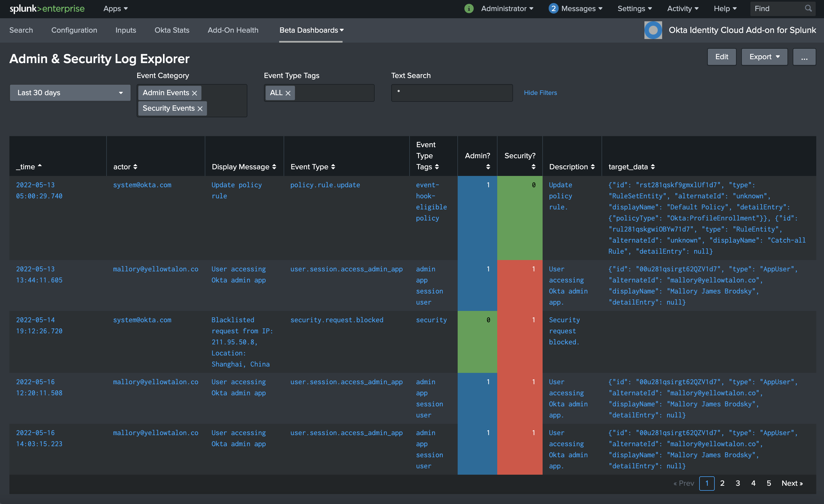Sort by Description column
The image size is (824, 504).
point(572,167)
